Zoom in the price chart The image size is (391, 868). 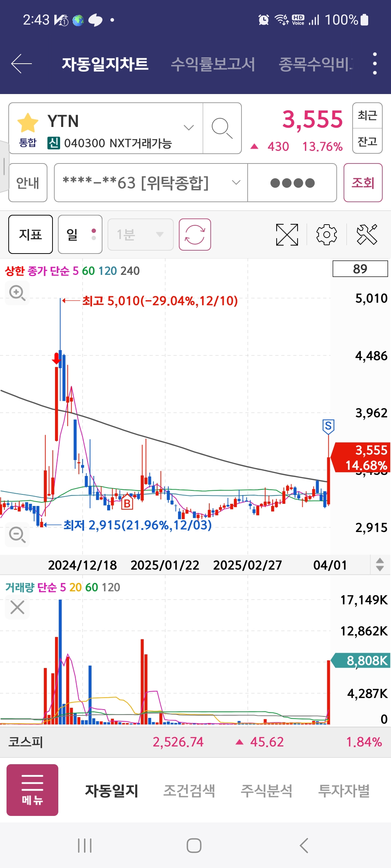click(x=17, y=293)
